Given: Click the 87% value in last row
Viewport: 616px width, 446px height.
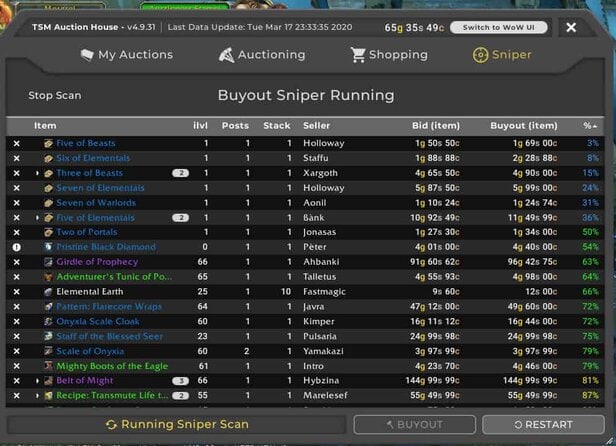Looking at the screenshot, I should click(x=590, y=396).
